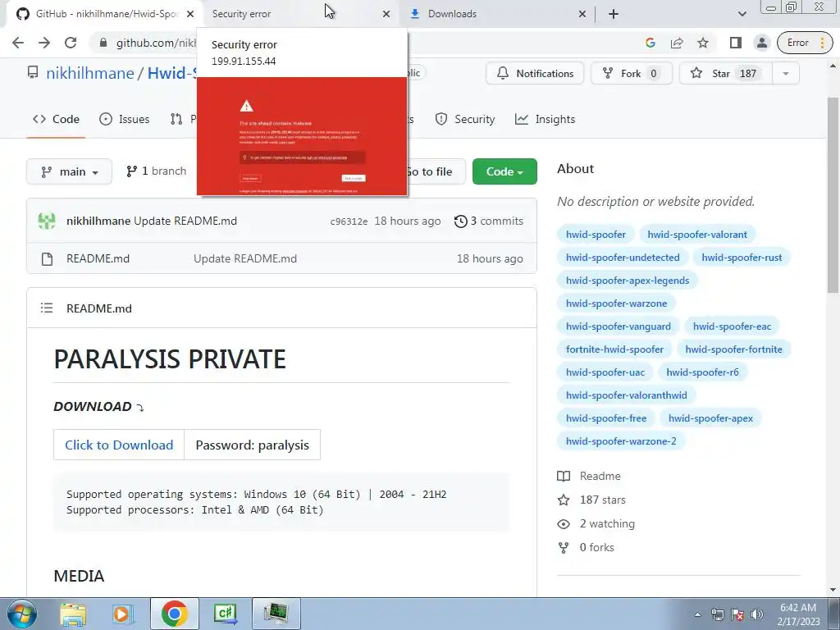Click the page vertical scrollbar thumb
This screenshot has height=630, width=840.
(833, 195)
